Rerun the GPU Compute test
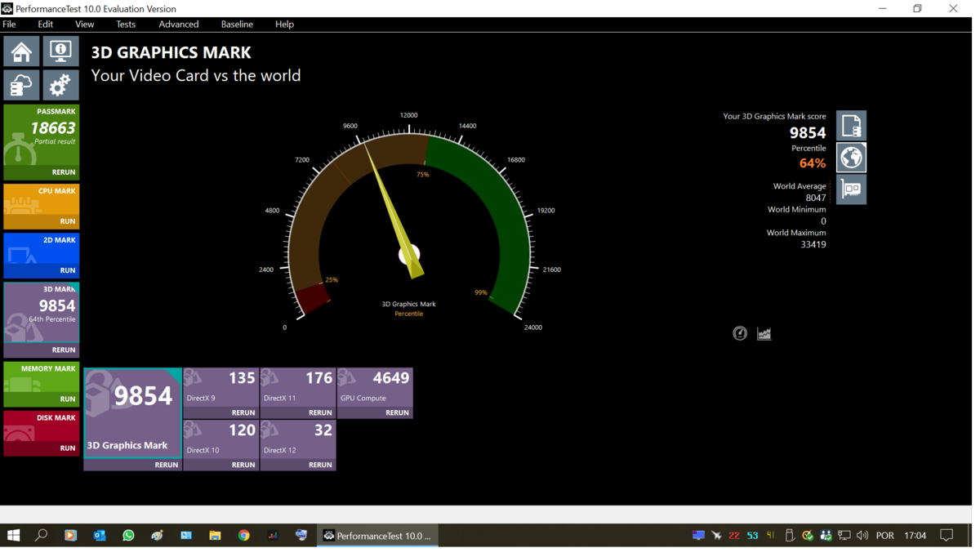The width and height of the screenshot is (980, 557). pos(397,412)
